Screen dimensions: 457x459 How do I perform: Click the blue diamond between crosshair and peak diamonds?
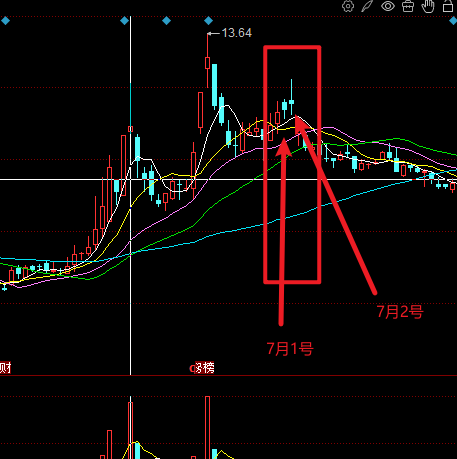tap(166, 21)
